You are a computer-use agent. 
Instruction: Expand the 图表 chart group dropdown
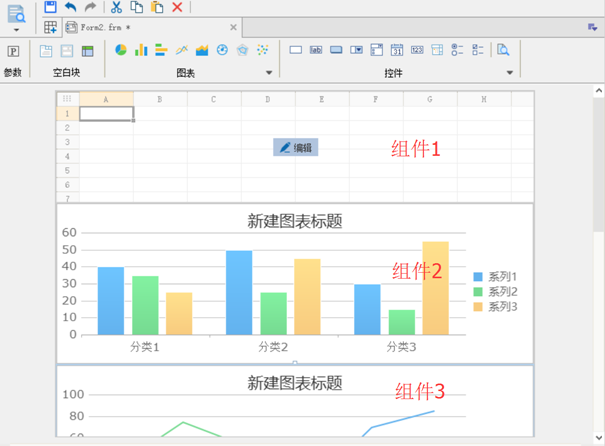(x=269, y=73)
